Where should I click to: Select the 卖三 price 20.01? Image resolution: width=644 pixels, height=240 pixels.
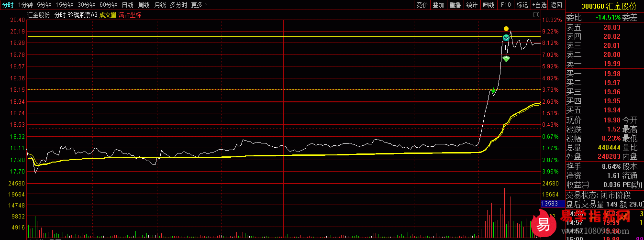click(x=611, y=46)
